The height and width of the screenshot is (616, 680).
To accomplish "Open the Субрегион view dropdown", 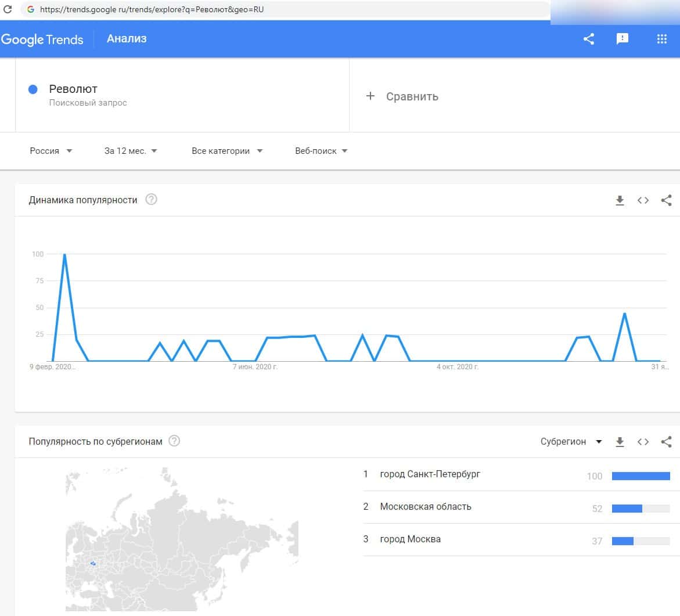I will pos(571,442).
